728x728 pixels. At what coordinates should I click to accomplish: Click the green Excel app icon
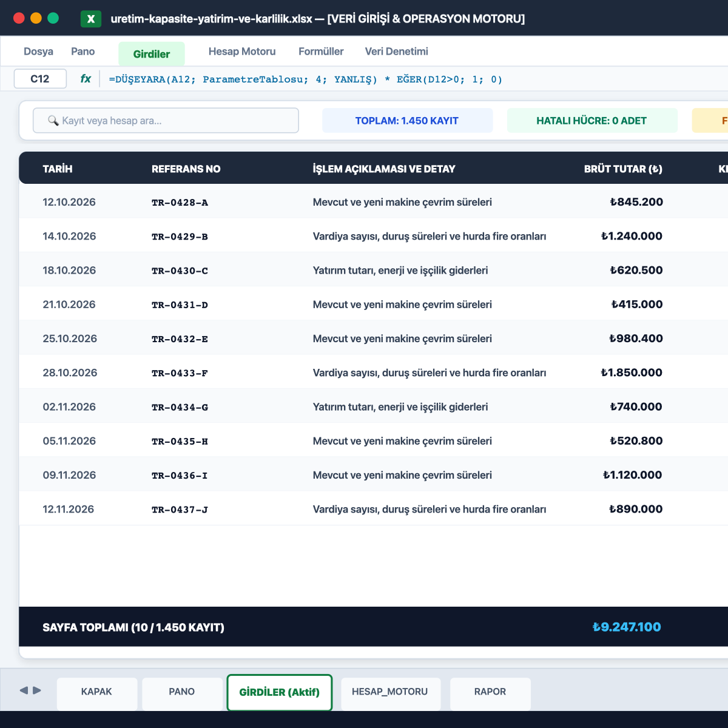point(91,19)
